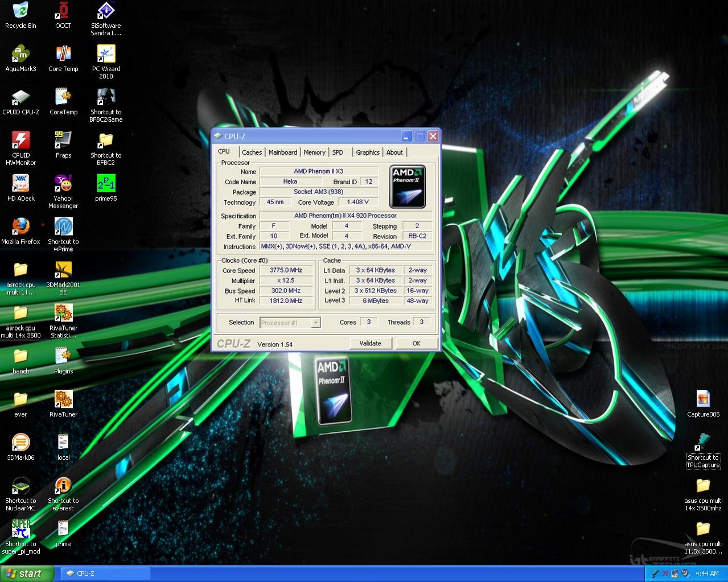The width and height of the screenshot is (728, 582).
Task: Open the Memory tab
Action: 314,152
